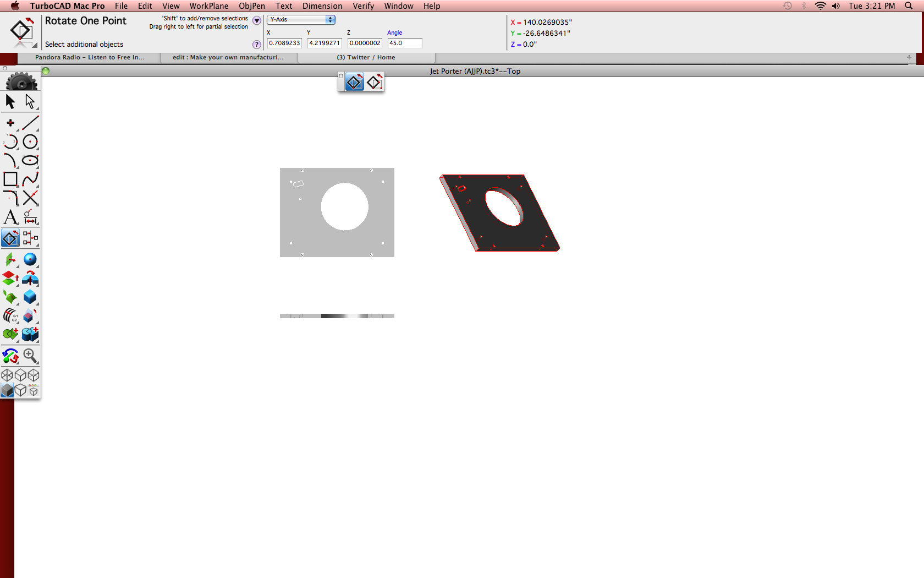Open the Edit menu
Image resolution: width=924 pixels, height=578 pixels.
click(x=145, y=6)
